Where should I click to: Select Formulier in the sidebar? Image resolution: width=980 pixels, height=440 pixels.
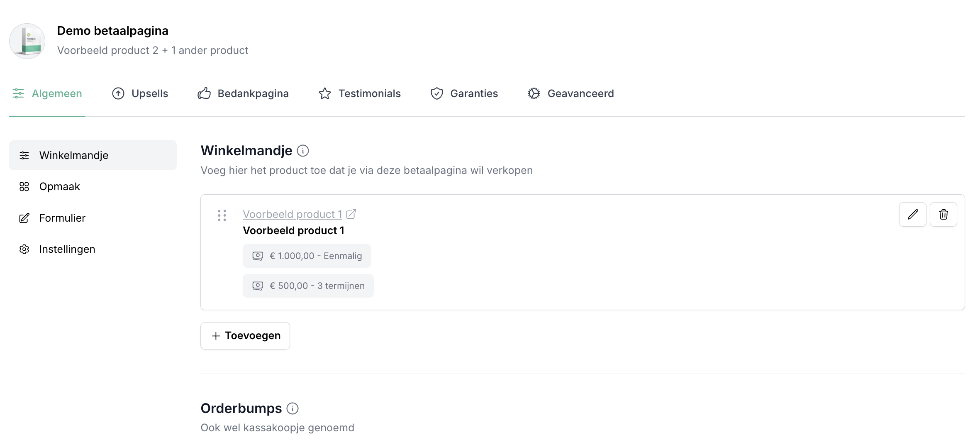pyautogui.click(x=62, y=218)
